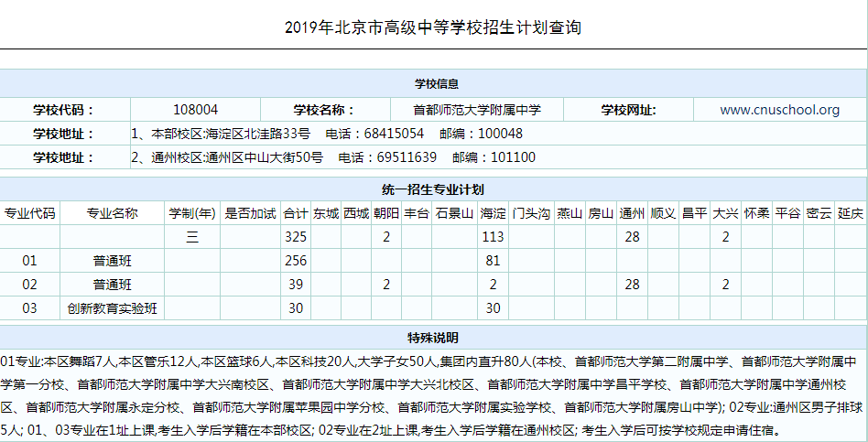
Task: Click the 燕山 column header
Action: 570,213
